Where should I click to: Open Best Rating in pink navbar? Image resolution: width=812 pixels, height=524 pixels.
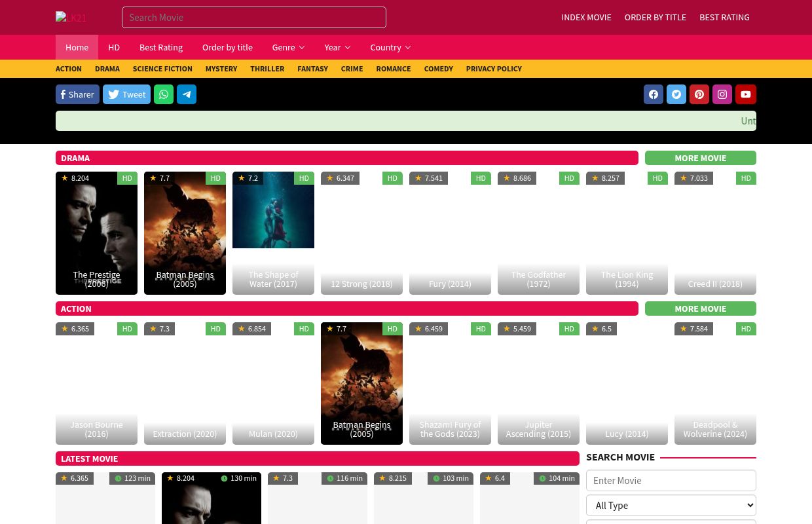click(161, 47)
